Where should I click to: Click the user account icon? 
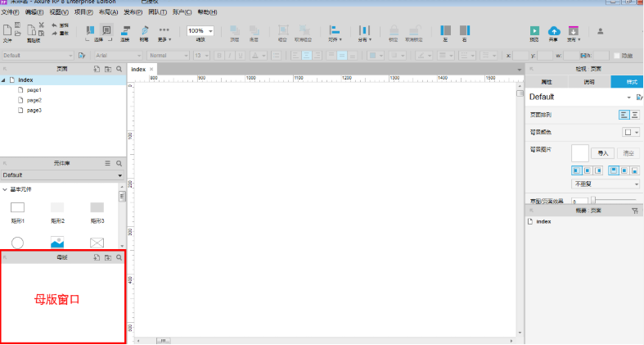coord(600,31)
